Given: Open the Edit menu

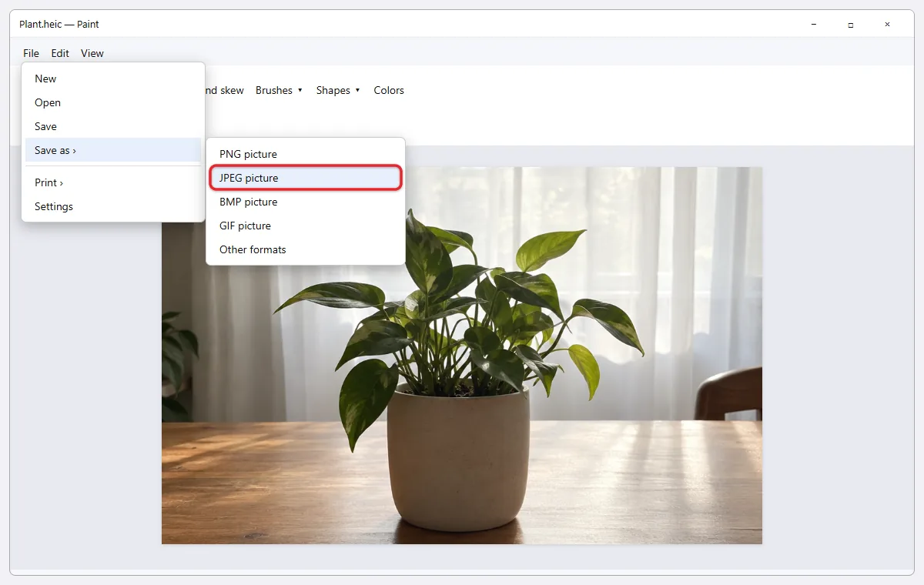Looking at the screenshot, I should [60, 53].
